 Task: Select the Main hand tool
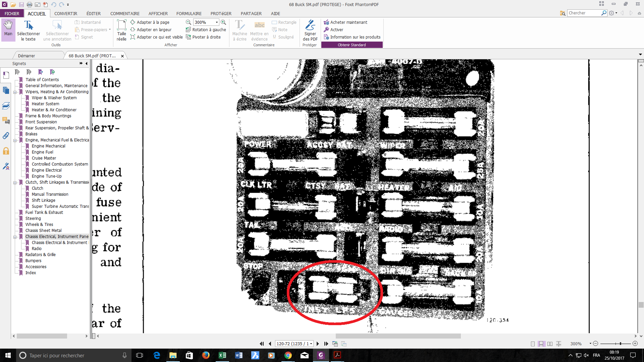(x=8, y=30)
